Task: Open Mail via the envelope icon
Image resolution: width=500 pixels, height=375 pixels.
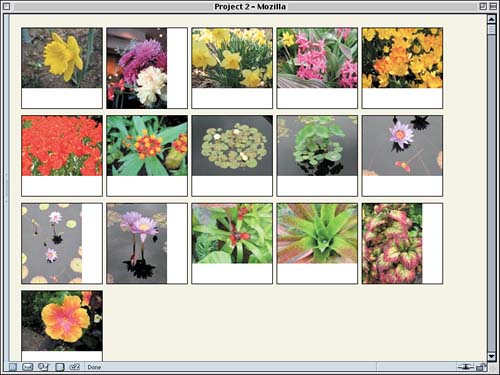Action: (x=28, y=367)
